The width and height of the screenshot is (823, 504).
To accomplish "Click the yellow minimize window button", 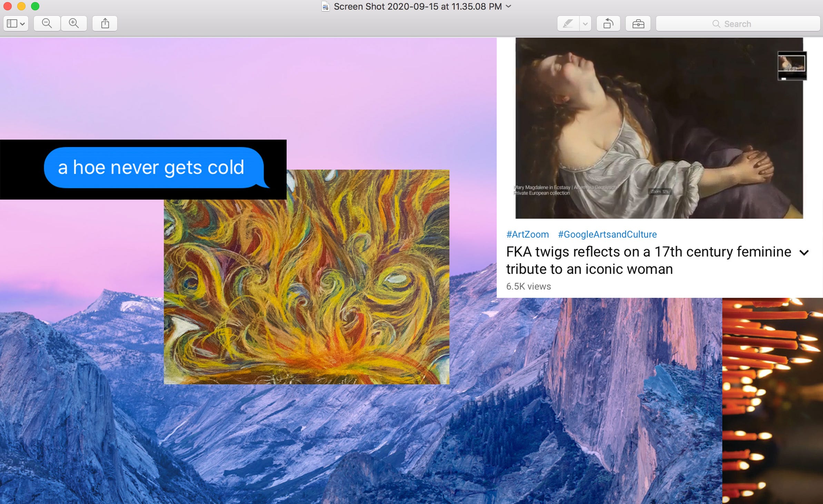I will pos(21,6).
